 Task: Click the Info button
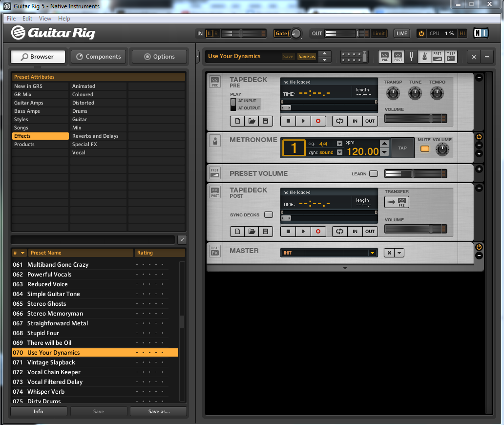pos(39,411)
